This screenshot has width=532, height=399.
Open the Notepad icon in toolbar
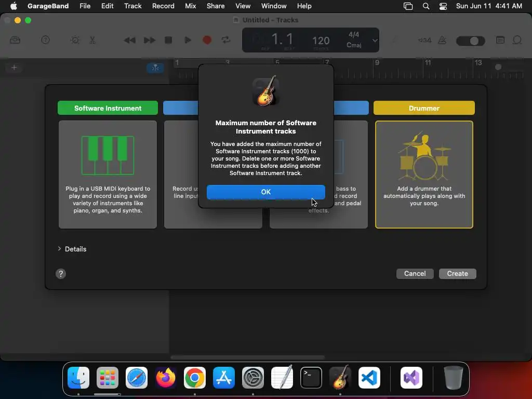[500, 41]
